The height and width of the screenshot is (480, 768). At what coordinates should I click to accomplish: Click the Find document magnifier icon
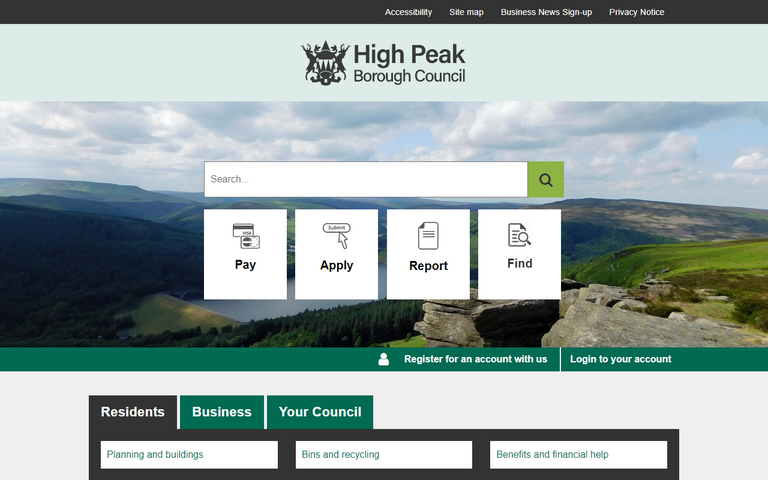pyautogui.click(x=519, y=236)
